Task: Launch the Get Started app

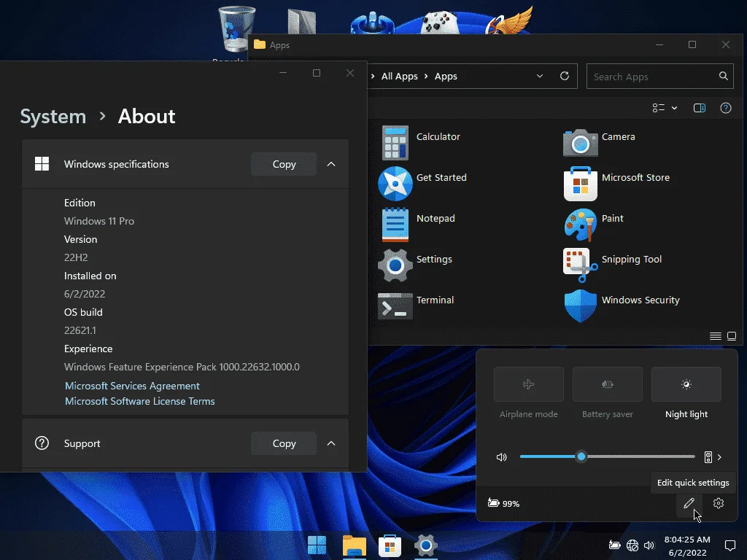Action: tap(395, 184)
